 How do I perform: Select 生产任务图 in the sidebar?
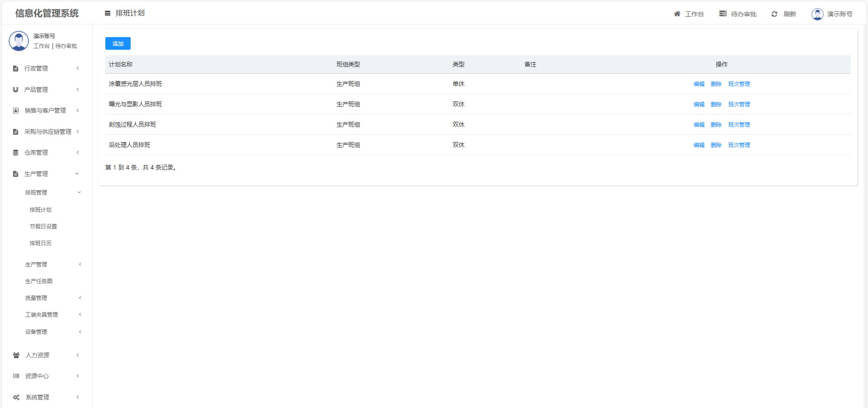tap(39, 281)
